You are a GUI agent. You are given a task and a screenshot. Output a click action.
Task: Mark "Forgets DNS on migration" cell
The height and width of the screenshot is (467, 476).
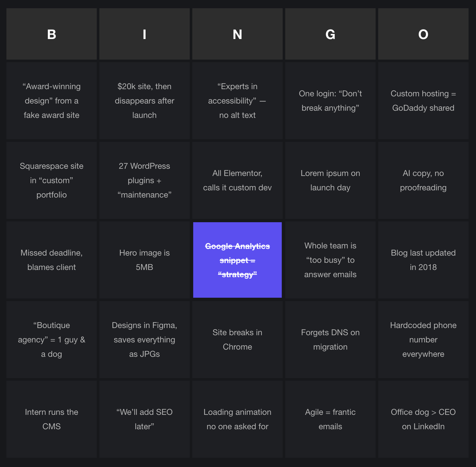pyautogui.click(x=330, y=340)
